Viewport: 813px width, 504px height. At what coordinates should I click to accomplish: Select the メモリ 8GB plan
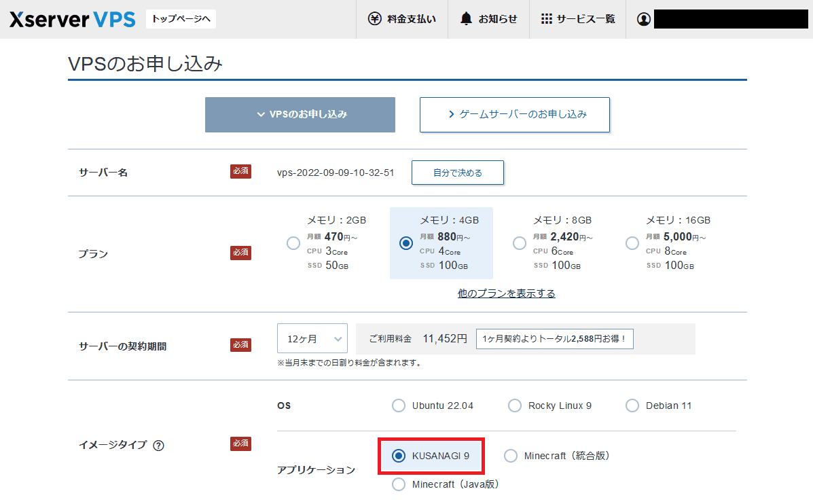click(519, 242)
